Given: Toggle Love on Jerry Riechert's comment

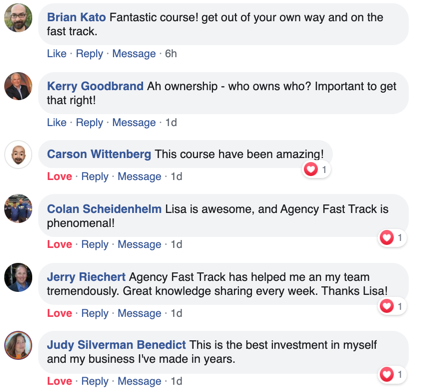Looking at the screenshot, I should coord(59,313).
